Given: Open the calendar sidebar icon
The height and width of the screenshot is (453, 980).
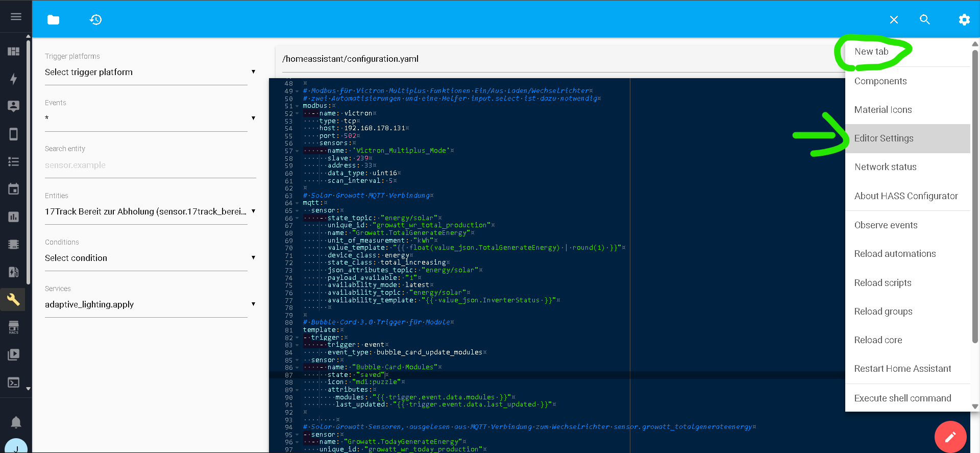Looking at the screenshot, I should point(14,189).
